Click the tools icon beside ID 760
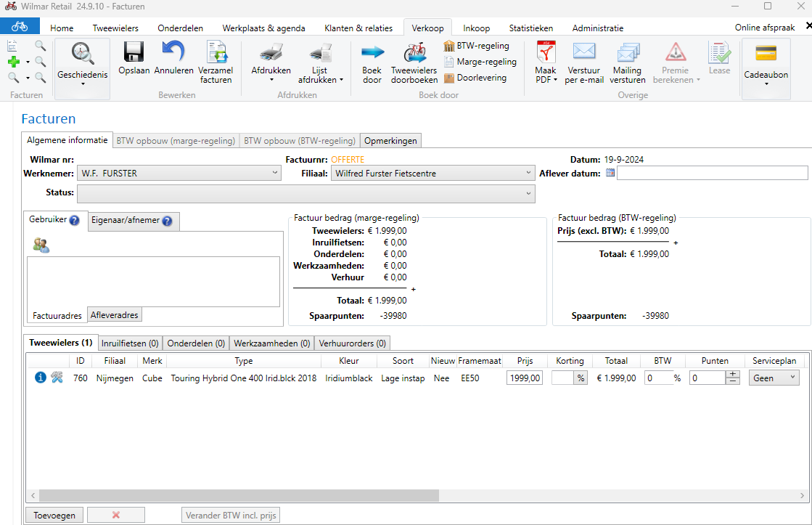The height and width of the screenshot is (525, 812). click(57, 378)
